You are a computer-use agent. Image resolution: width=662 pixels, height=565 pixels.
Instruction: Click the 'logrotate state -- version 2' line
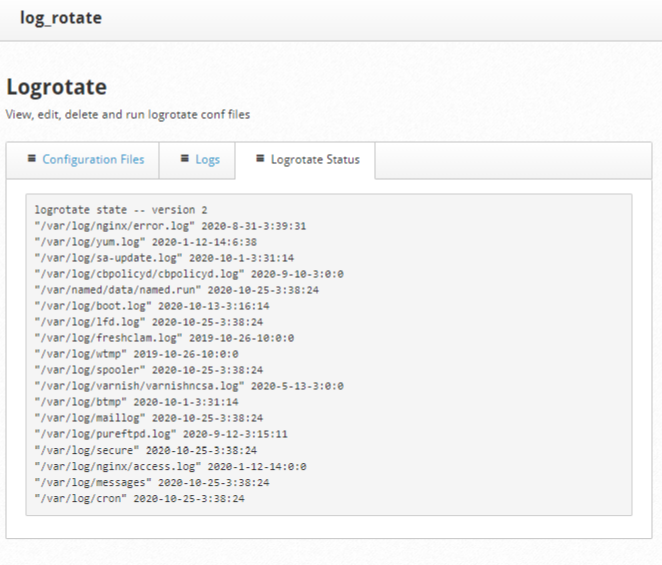point(121,210)
